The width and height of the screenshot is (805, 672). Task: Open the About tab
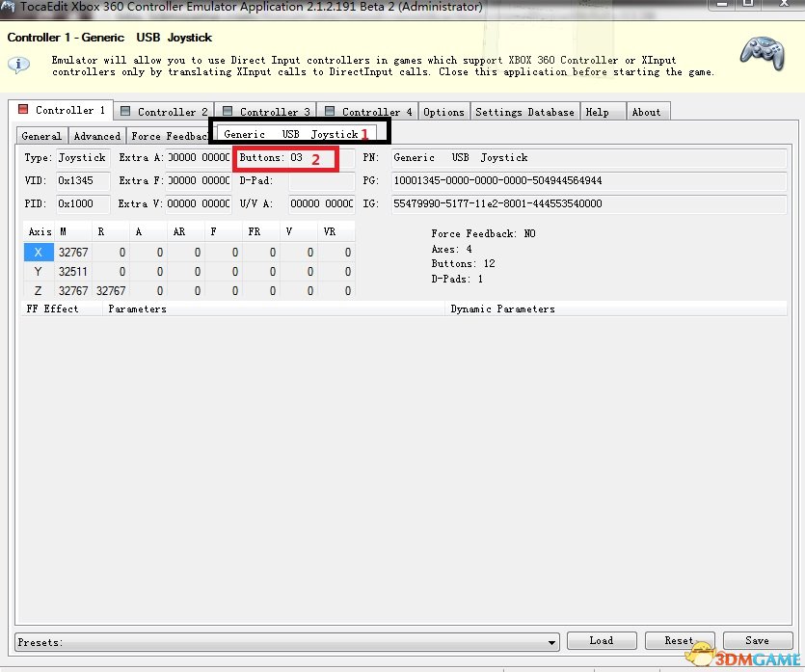point(648,112)
